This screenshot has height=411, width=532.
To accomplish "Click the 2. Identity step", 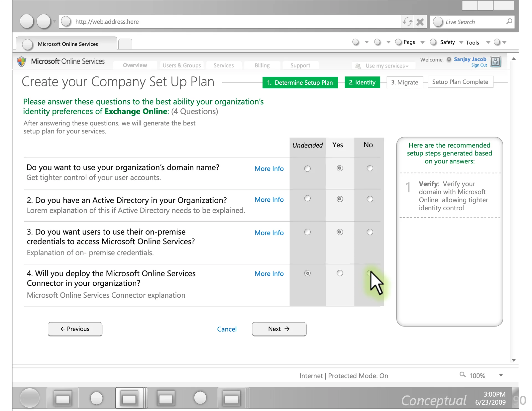I will click(362, 82).
